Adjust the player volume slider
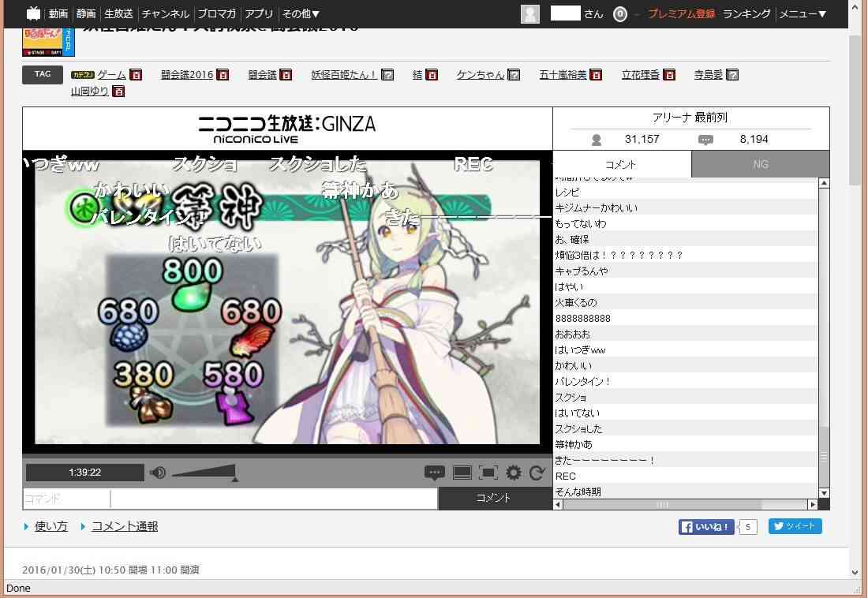Viewport: 868px width, 598px height. (x=204, y=473)
